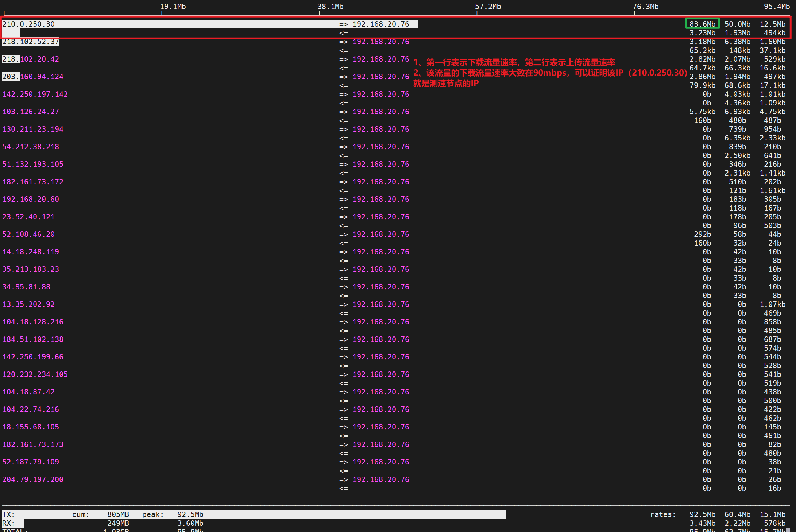Click the 95.4Mb scale end marker

coord(777,7)
